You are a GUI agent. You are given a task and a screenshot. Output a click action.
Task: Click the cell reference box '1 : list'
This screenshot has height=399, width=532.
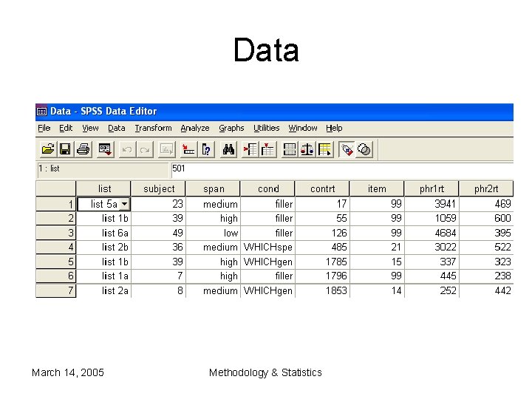(103, 170)
